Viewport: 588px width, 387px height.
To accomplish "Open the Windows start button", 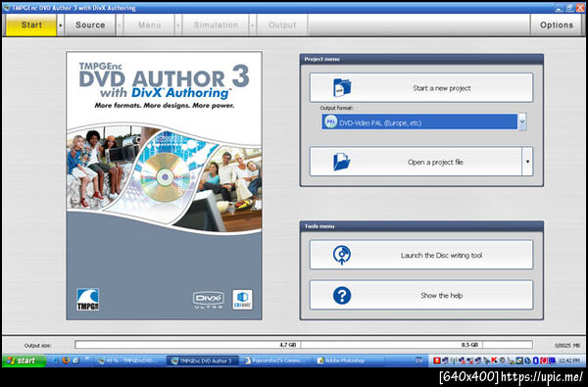I will tap(24, 361).
